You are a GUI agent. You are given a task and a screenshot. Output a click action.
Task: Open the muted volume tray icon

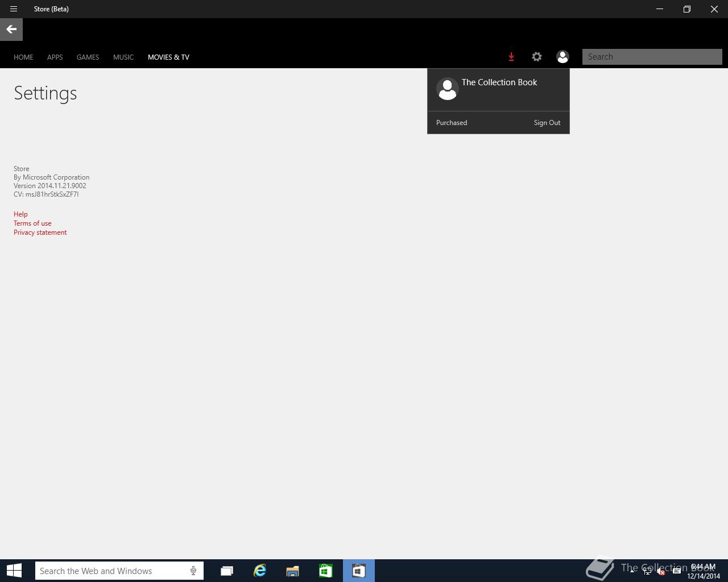661,571
